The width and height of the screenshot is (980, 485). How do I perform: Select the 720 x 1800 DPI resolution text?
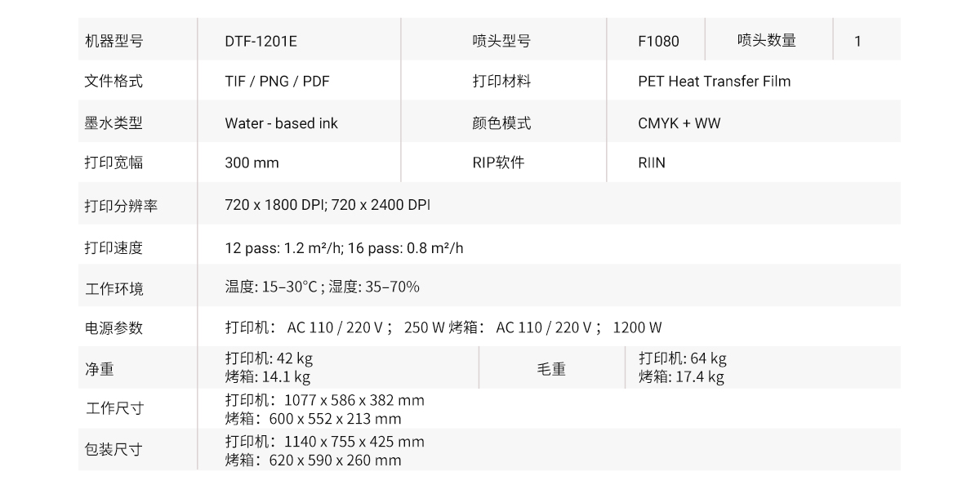[x=274, y=205]
